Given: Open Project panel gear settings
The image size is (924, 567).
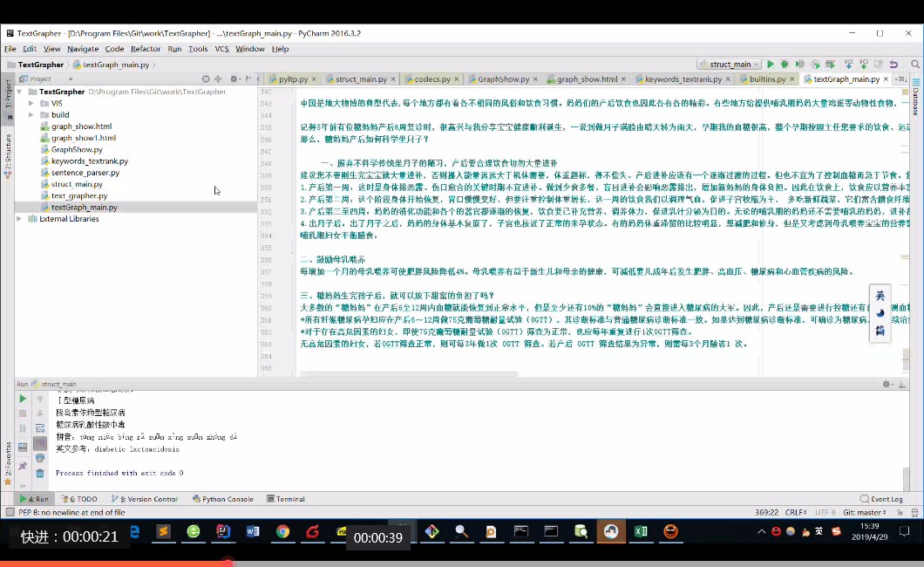Looking at the screenshot, I should click(x=234, y=79).
